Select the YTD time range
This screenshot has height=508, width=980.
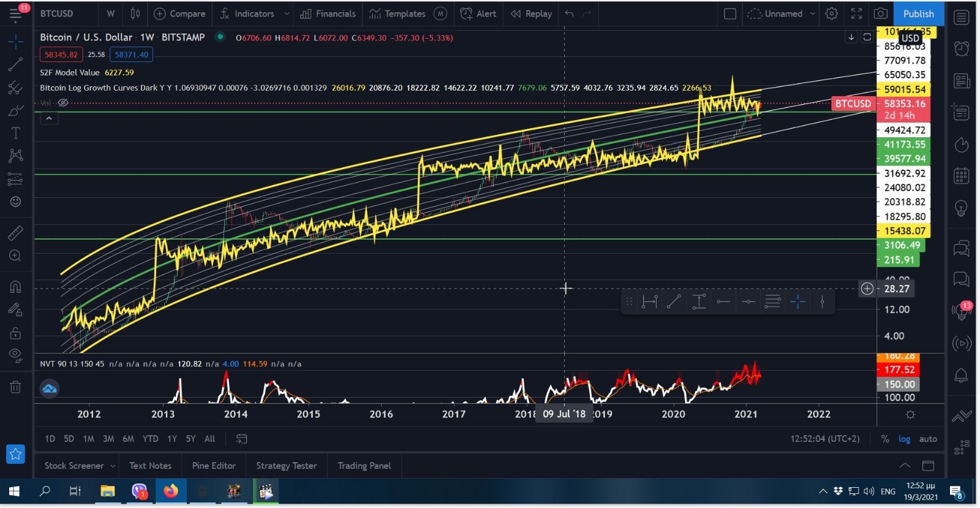click(x=150, y=439)
